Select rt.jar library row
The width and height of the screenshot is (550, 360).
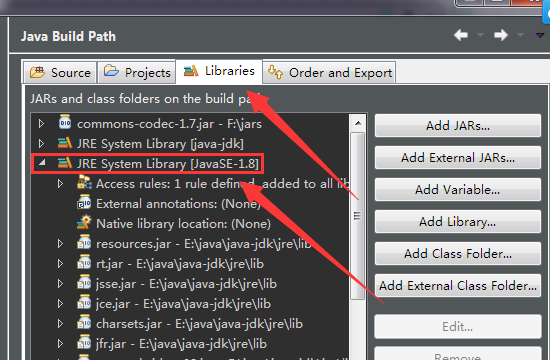pyautogui.click(x=180, y=264)
